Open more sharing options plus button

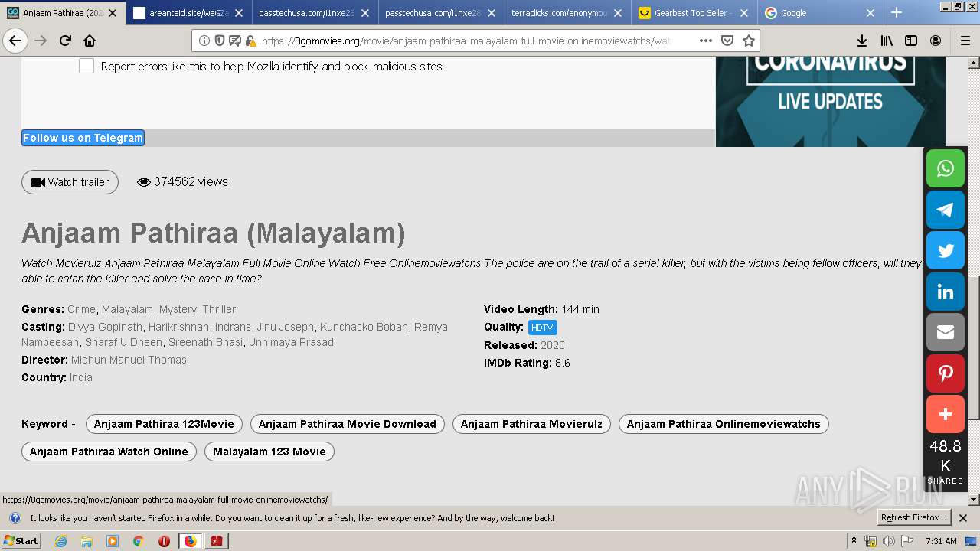tap(946, 414)
